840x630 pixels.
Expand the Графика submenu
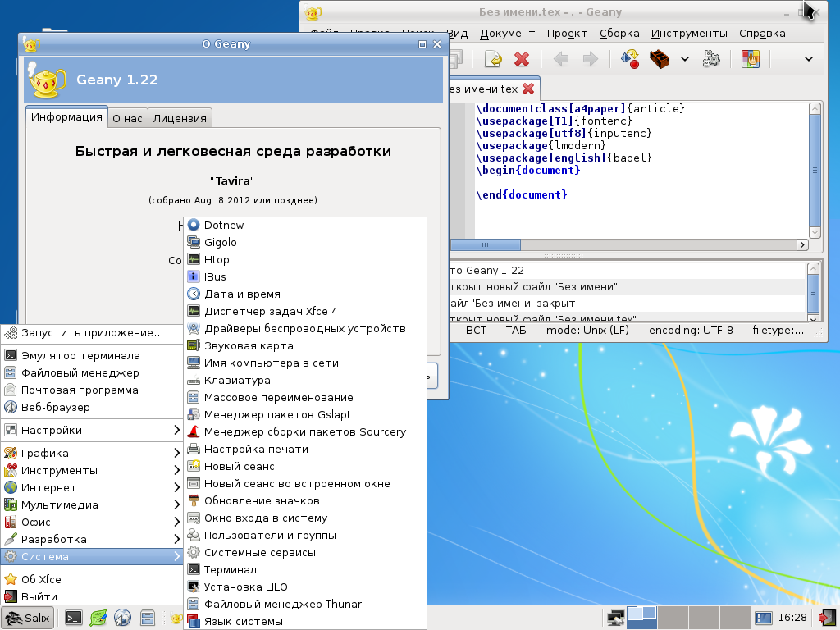92,453
